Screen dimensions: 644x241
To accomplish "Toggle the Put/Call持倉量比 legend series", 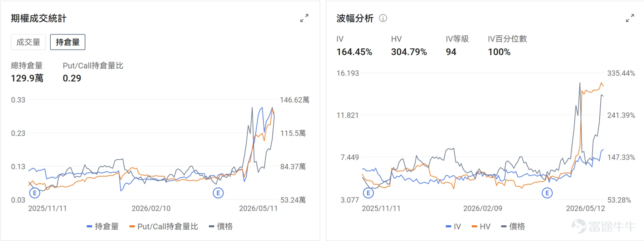I will coord(163,227).
